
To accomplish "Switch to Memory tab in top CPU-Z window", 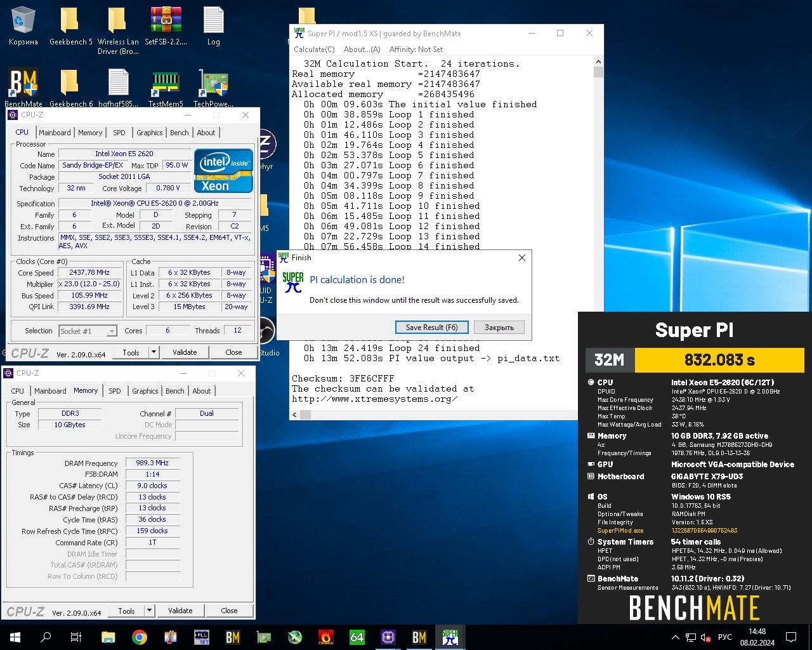I will [x=90, y=133].
